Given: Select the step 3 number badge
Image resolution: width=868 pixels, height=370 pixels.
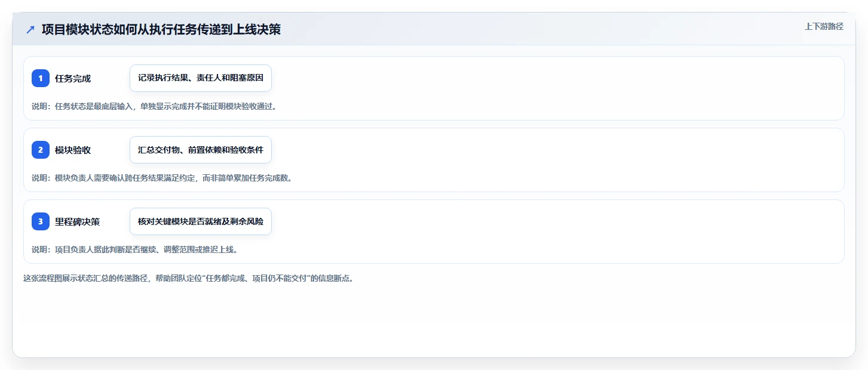Looking at the screenshot, I should (x=41, y=221).
